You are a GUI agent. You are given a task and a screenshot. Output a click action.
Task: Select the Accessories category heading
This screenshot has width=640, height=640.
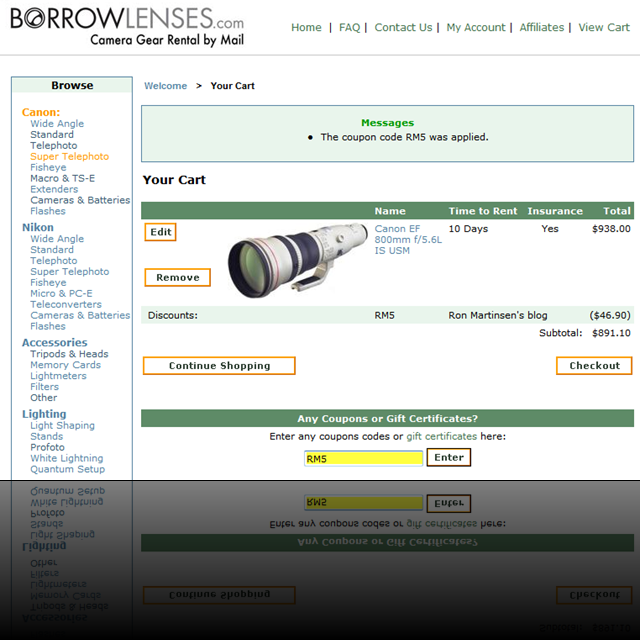(54, 342)
